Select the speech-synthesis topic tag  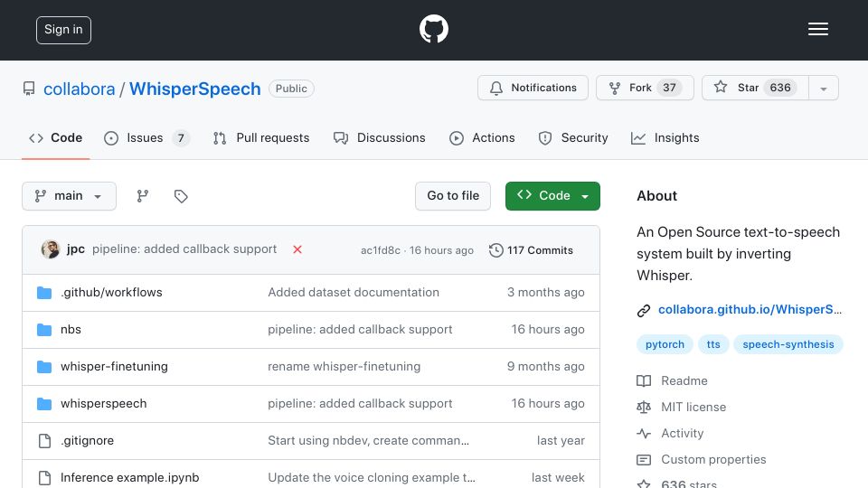(788, 344)
